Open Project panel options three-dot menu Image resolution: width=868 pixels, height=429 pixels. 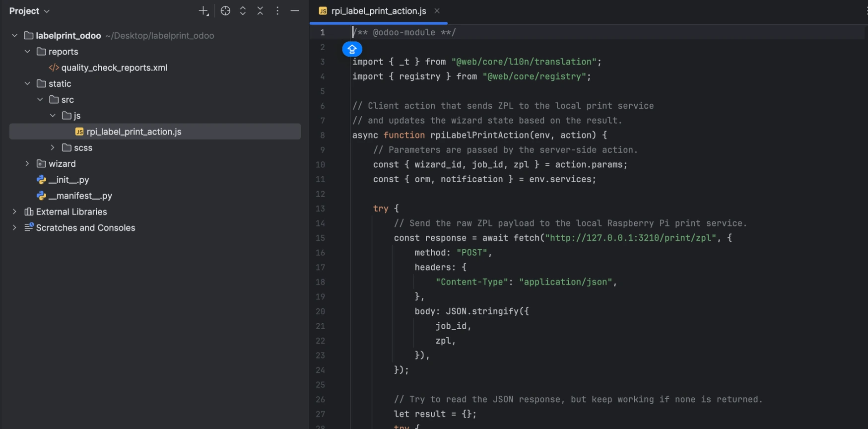(277, 11)
